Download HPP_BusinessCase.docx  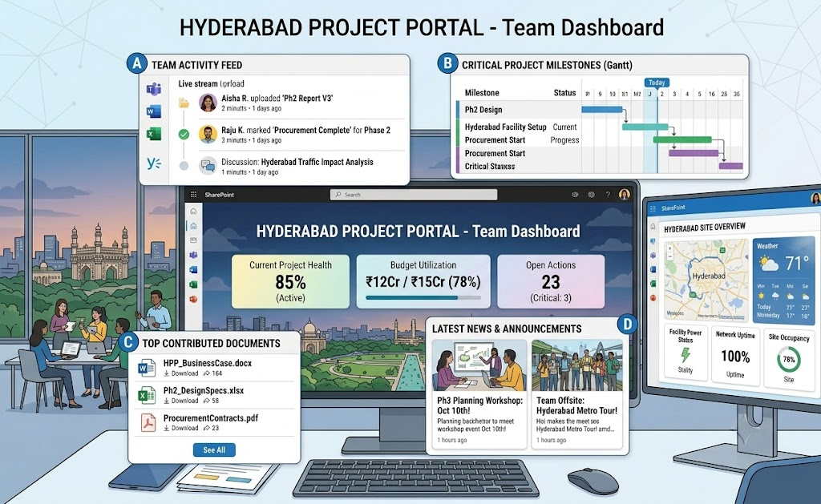coord(181,373)
